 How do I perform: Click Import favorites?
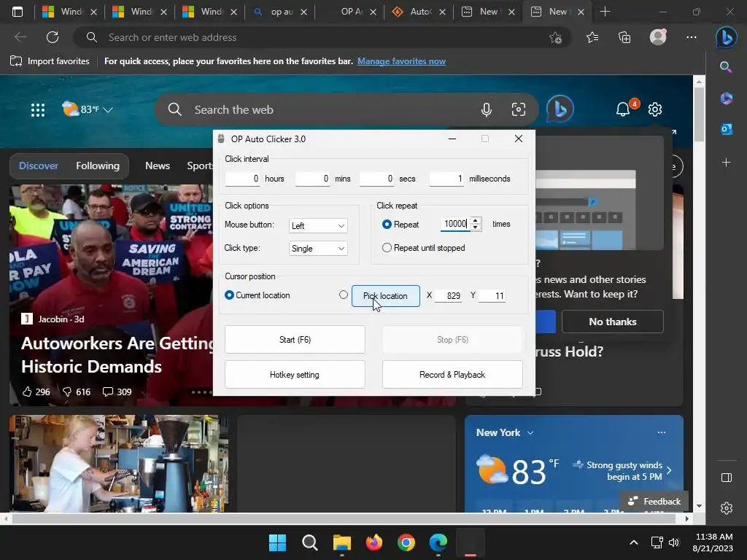(50, 61)
